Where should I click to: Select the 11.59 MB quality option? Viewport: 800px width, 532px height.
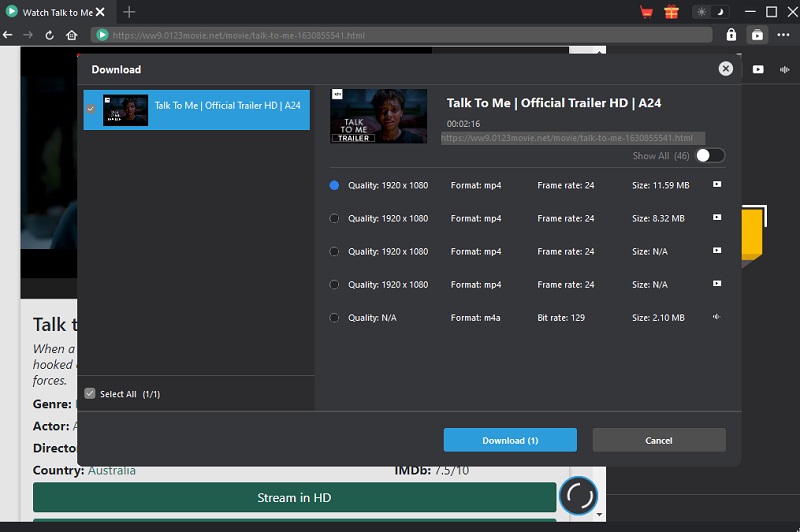click(x=334, y=185)
